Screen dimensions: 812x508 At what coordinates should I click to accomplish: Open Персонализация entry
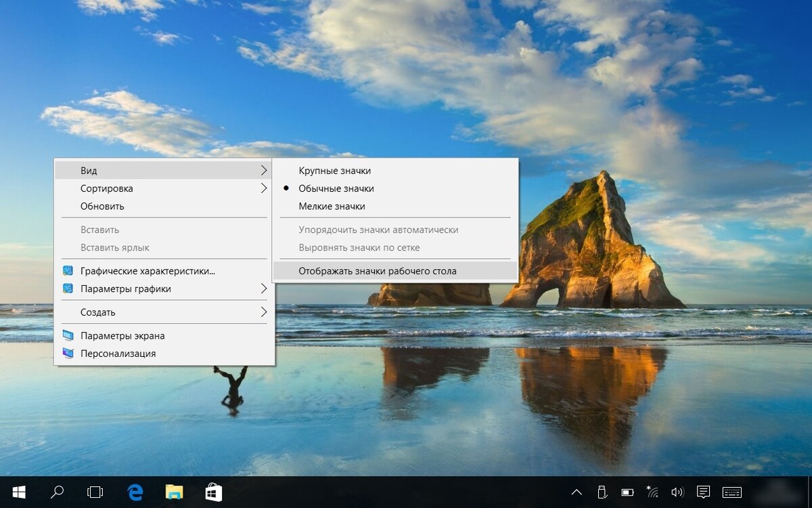coord(164,353)
